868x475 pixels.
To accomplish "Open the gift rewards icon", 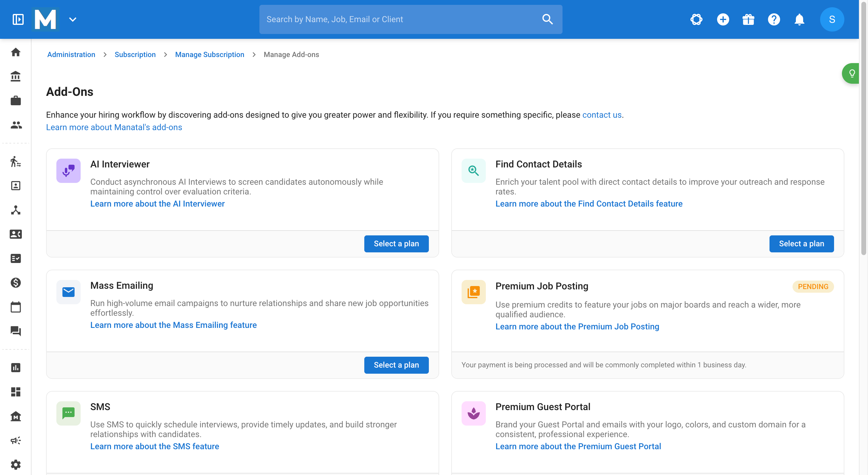I will (748, 19).
